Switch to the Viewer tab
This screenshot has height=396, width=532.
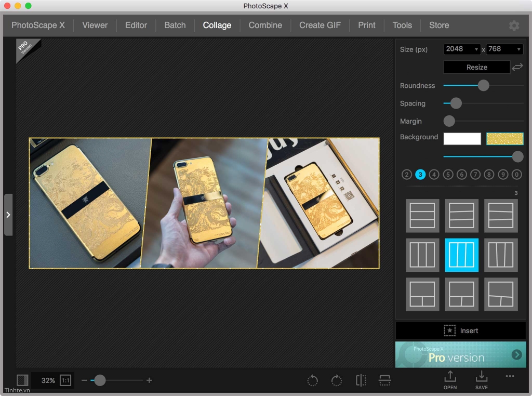click(x=95, y=25)
